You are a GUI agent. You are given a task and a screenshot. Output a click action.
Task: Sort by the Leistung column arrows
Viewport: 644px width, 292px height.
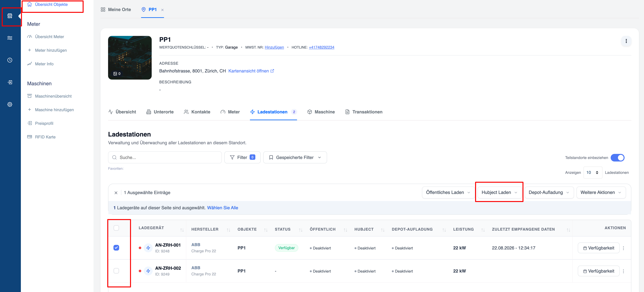pyautogui.click(x=483, y=230)
